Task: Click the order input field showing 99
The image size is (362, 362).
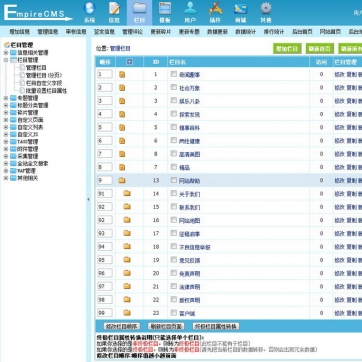Action: 105,313
